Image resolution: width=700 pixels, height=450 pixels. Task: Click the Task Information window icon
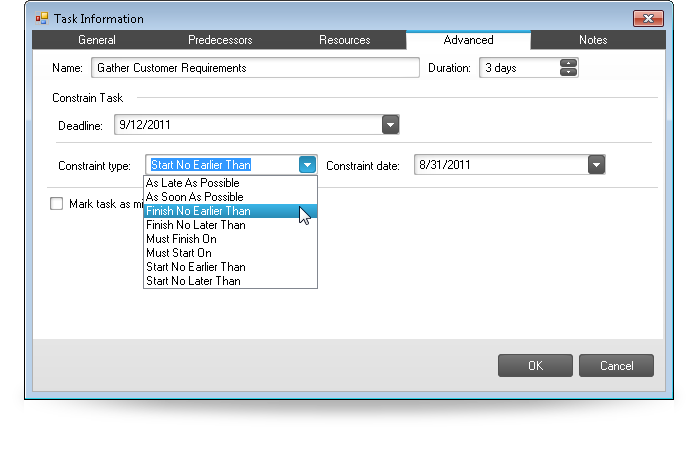pos(42,18)
